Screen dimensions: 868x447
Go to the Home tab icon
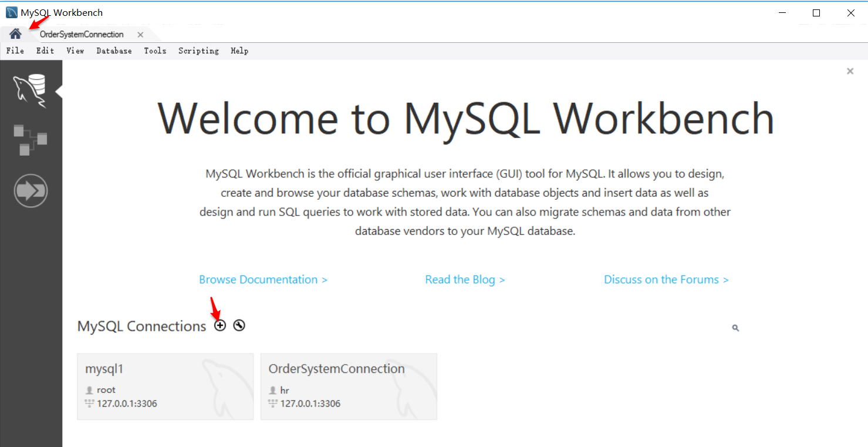(x=15, y=34)
